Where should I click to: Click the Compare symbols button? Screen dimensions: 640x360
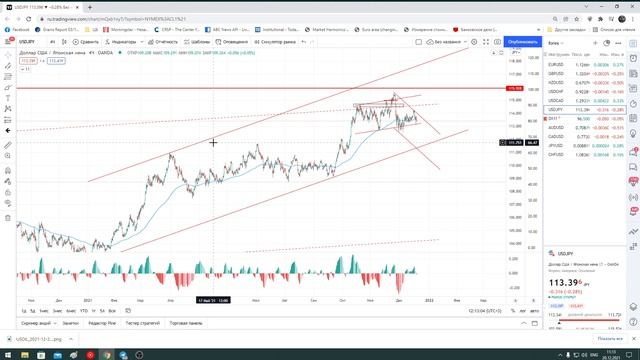tap(86, 42)
